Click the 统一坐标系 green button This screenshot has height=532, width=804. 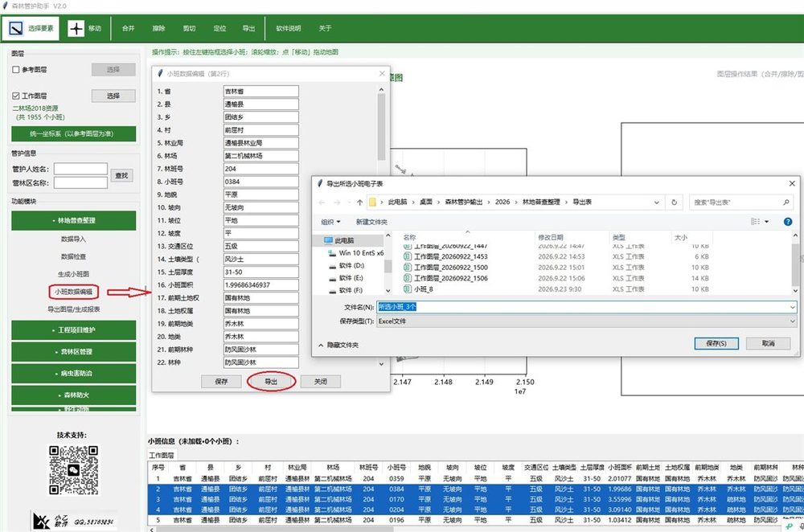[74, 133]
